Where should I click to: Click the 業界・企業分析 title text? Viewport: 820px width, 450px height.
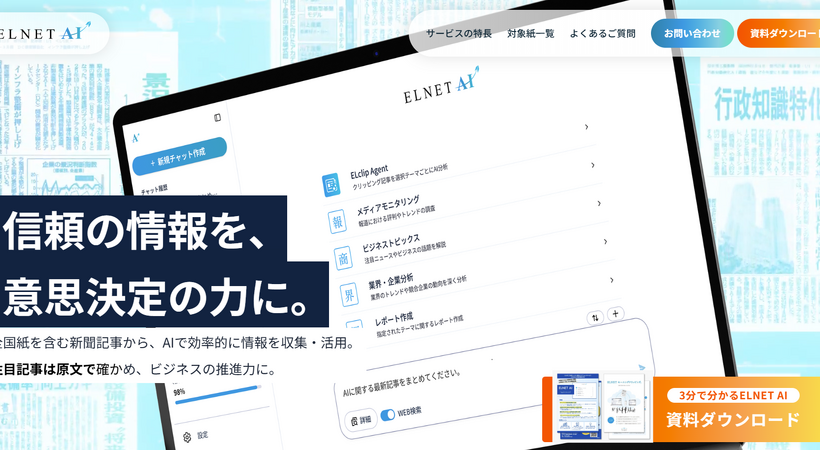[391, 280]
